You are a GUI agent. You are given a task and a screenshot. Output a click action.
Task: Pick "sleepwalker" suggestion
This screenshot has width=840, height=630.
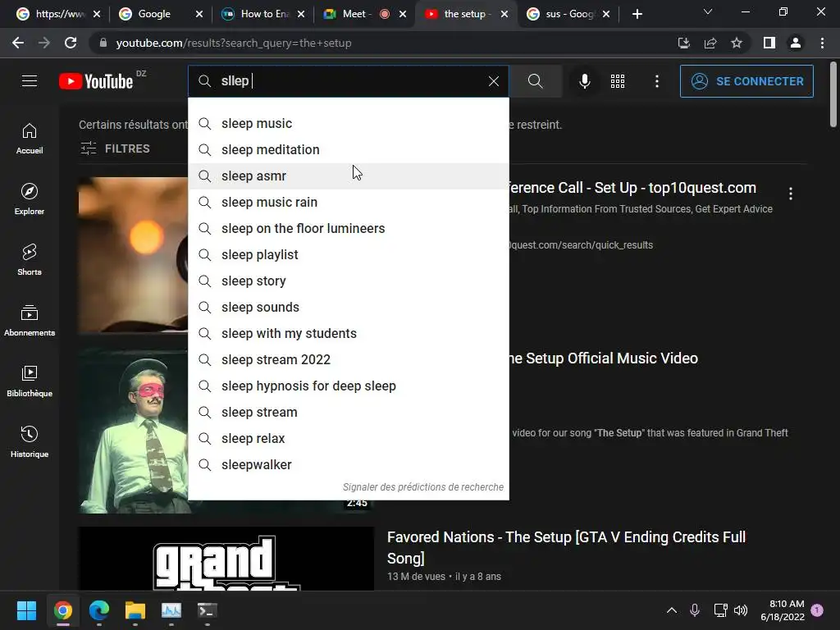coord(349,464)
